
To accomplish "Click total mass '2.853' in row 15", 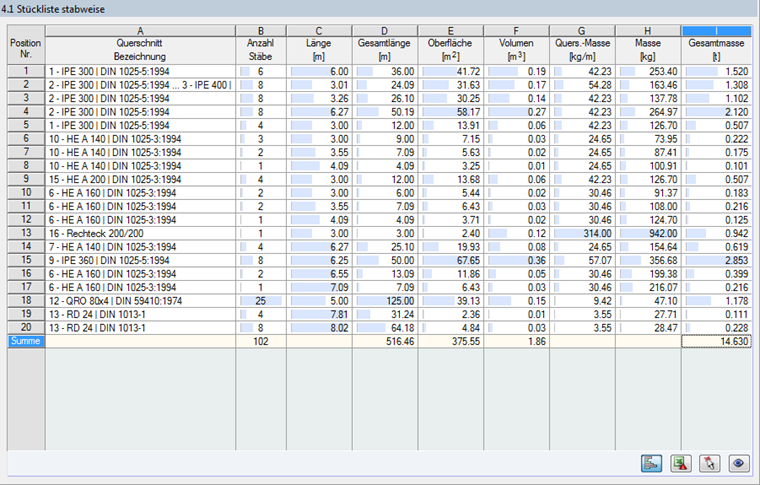I will pos(716,260).
